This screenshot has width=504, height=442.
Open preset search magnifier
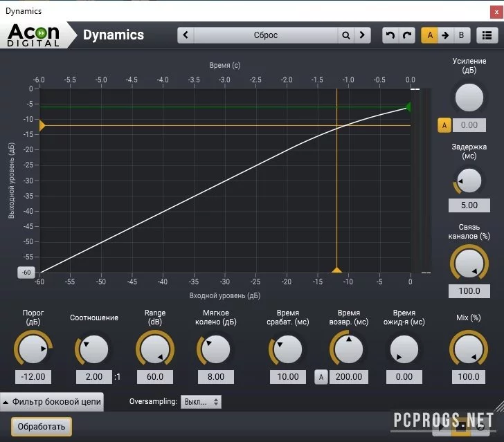346,35
